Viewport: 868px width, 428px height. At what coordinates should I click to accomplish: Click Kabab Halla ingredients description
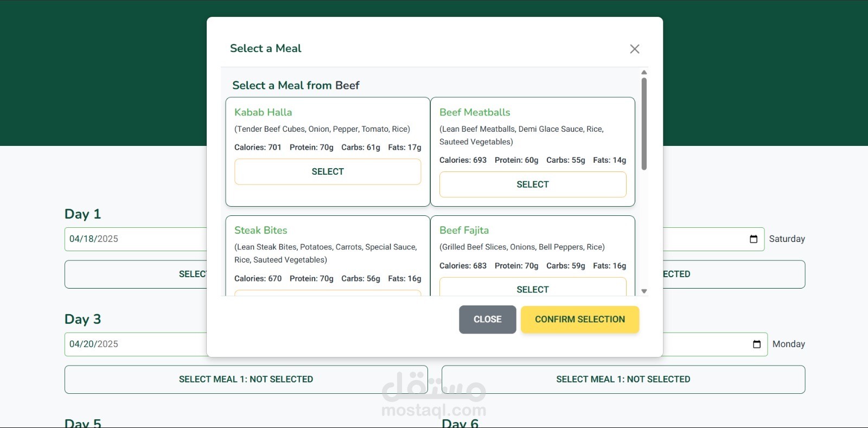click(x=322, y=129)
